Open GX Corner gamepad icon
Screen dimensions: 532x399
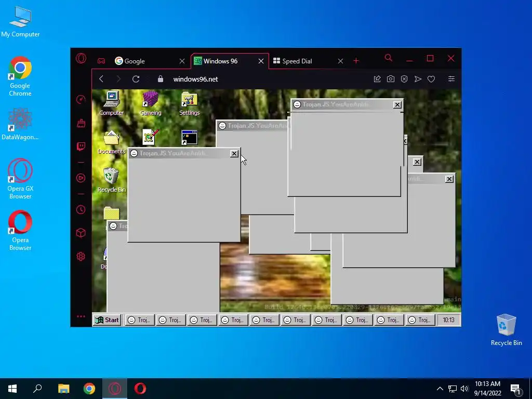(x=101, y=61)
